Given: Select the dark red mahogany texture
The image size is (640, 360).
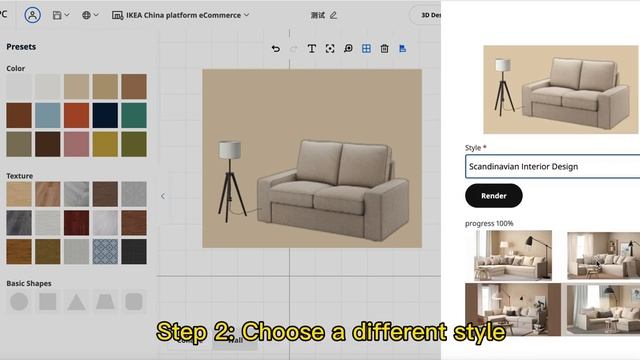Looking at the screenshot, I should [76, 223].
